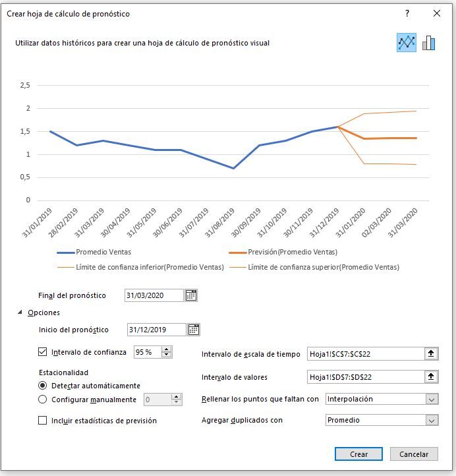Screen dimensions: 456x476
Task: Click the 95 % confidence value field
Action: [x=148, y=352]
